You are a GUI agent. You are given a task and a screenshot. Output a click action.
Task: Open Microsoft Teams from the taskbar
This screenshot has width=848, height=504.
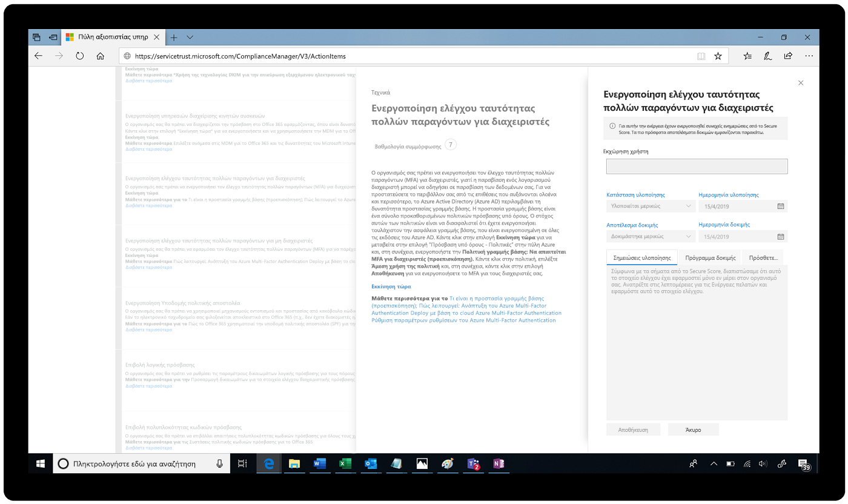pyautogui.click(x=473, y=464)
